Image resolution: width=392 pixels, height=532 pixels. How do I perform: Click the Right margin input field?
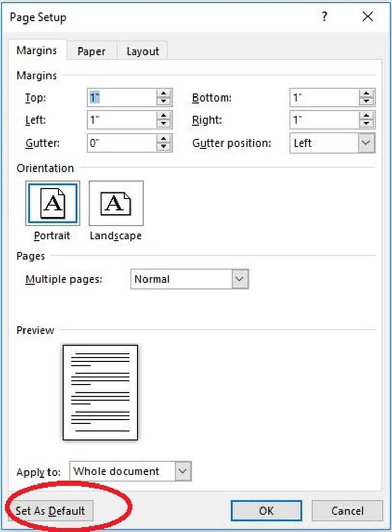[324, 120]
